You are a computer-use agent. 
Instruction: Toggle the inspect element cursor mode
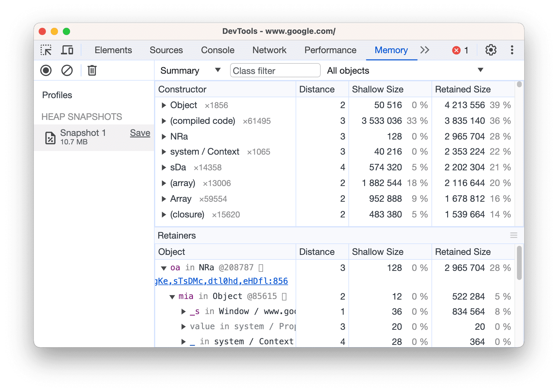click(x=46, y=50)
